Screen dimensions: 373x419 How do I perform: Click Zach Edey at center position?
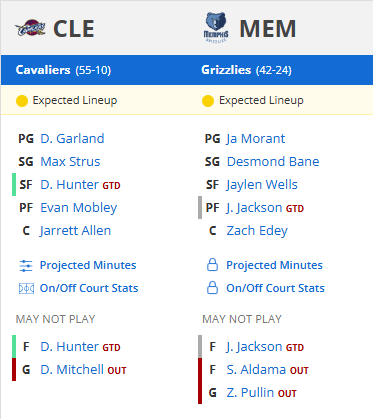click(257, 231)
